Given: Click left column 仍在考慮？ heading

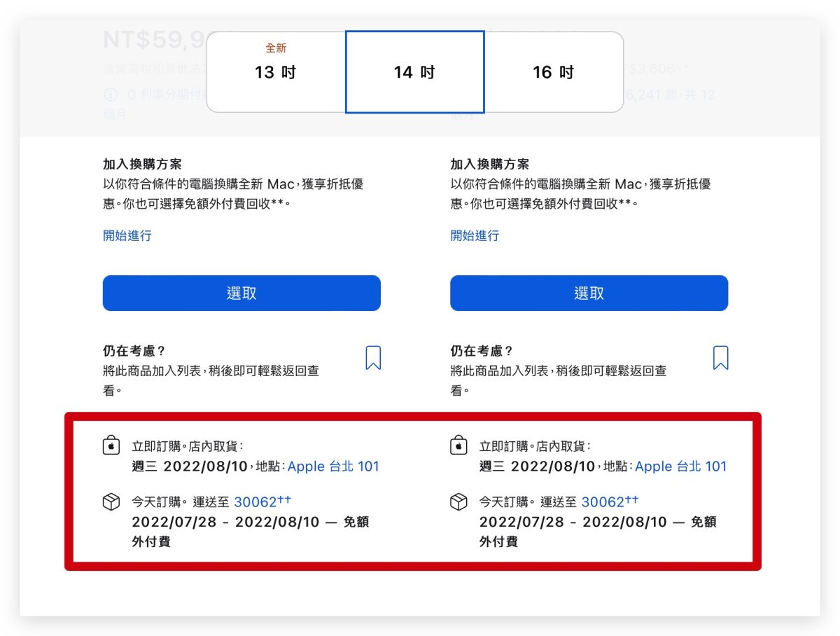Looking at the screenshot, I should click(x=134, y=352).
